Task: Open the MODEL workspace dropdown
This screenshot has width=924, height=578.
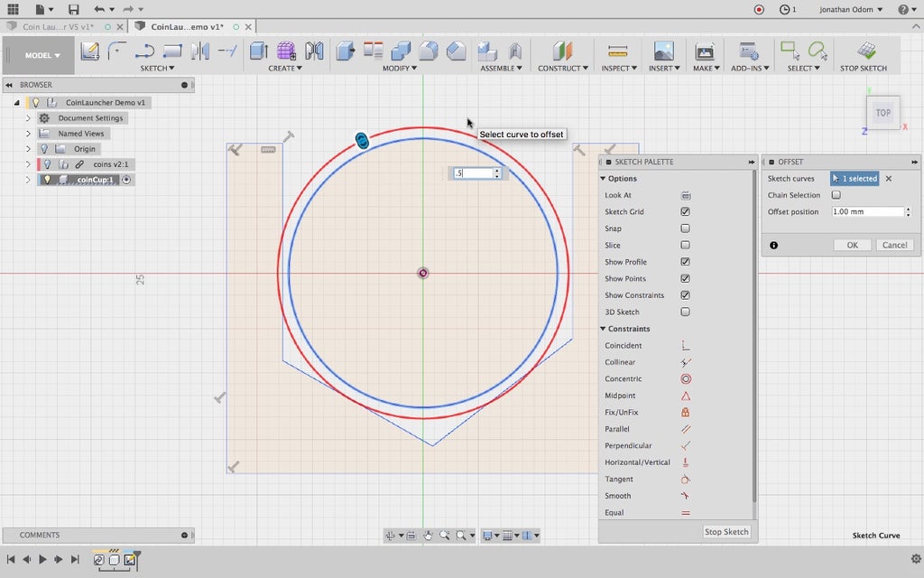Action: [42, 55]
